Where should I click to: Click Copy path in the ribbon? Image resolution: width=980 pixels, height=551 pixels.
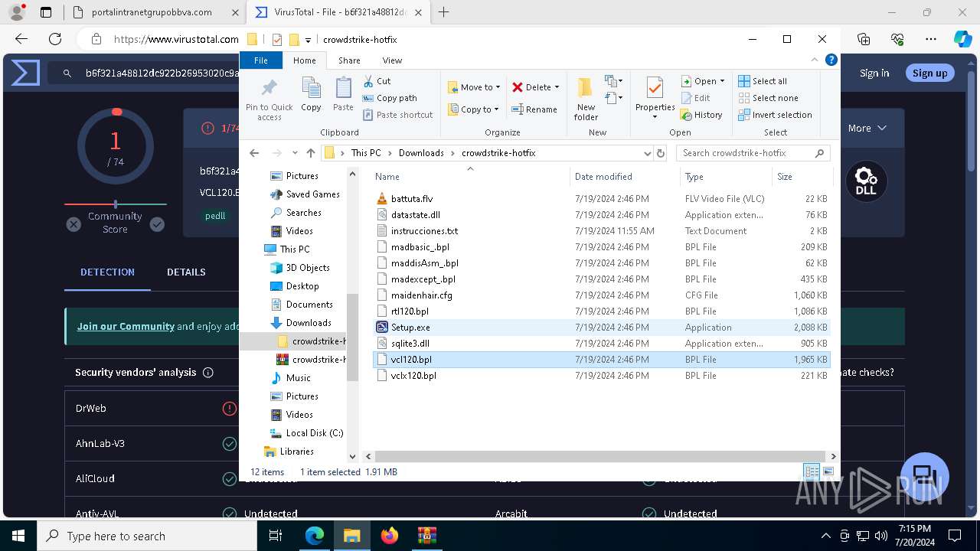coord(389,98)
